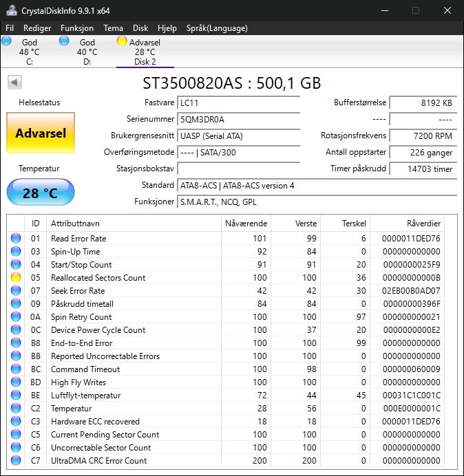Click the 28 °C temperature button
This screenshot has height=476, width=464.
click(41, 193)
